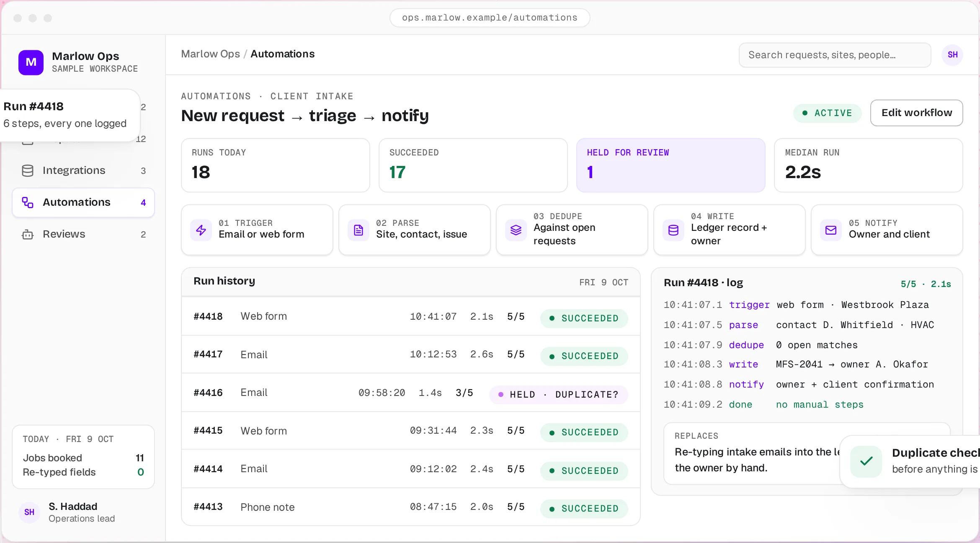
Task: Click the Edit workflow button
Action: 916,113
